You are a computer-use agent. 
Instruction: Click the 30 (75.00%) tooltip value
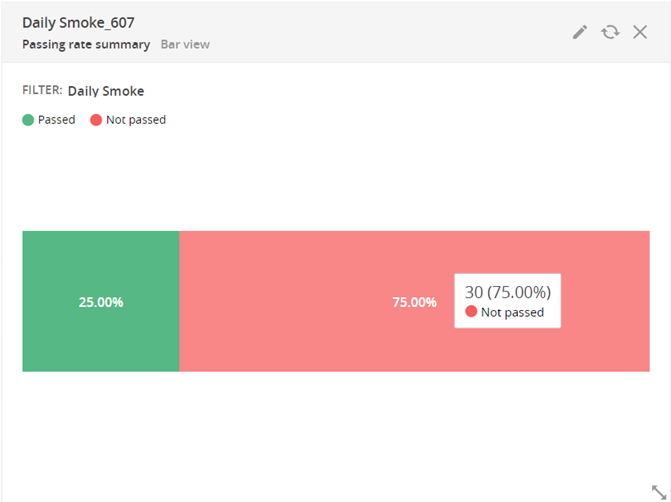pyautogui.click(x=508, y=292)
